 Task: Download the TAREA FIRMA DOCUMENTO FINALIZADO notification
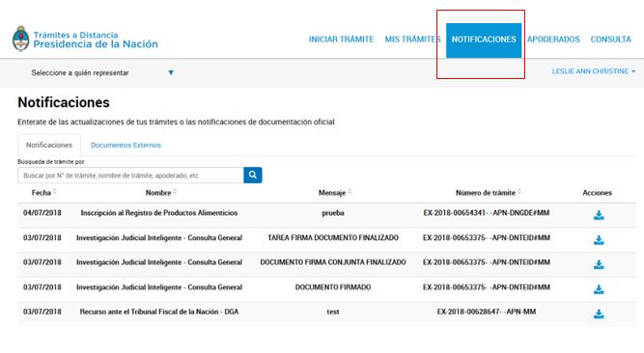coord(599,240)
